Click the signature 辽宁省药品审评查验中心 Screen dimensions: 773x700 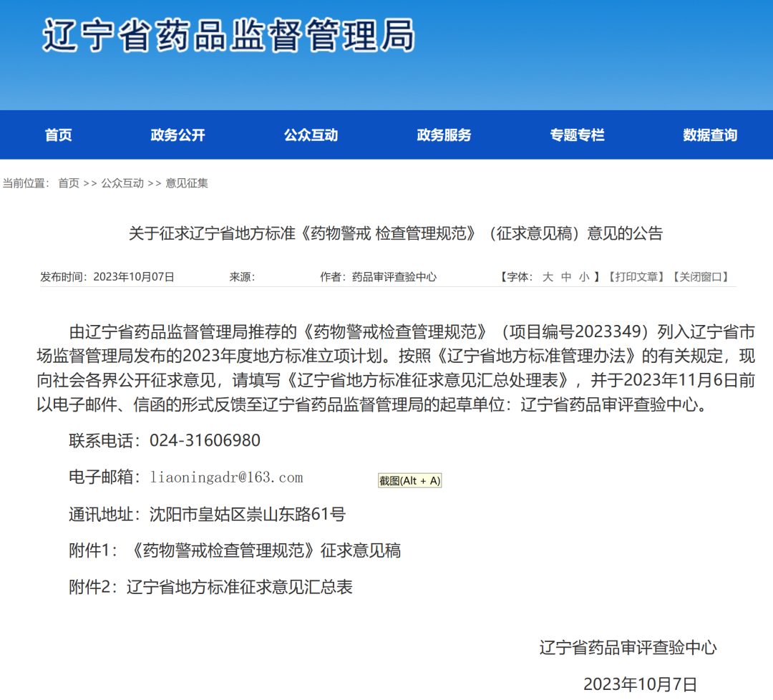(628, 648)
